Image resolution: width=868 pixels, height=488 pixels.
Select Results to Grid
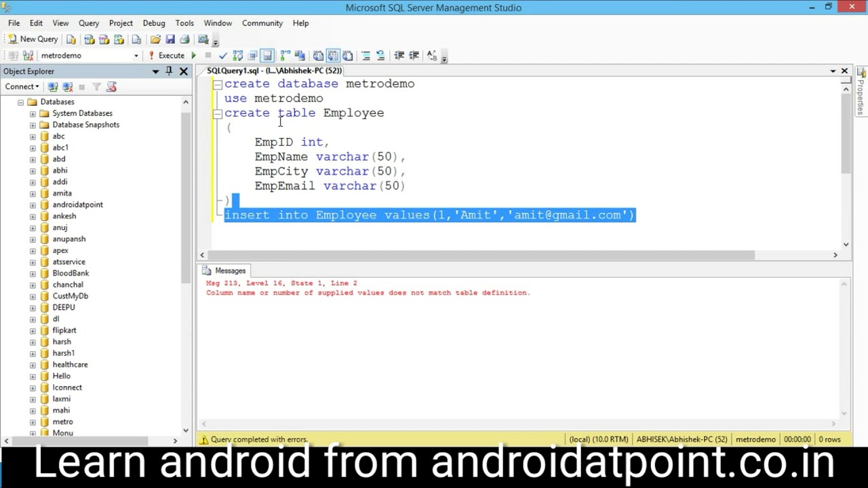333,56
